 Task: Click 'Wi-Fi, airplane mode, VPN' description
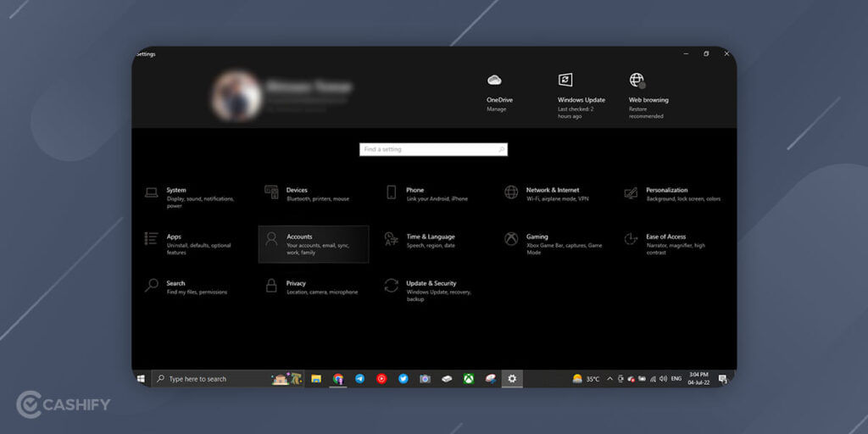(x=558, y=199)
